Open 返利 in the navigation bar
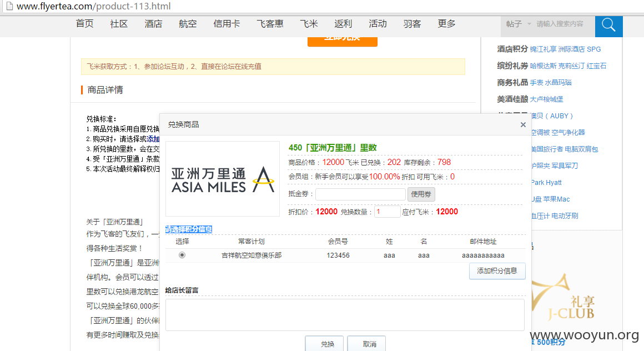The width and height of the screenshot is (644, 351). click(x=343, y=23)
